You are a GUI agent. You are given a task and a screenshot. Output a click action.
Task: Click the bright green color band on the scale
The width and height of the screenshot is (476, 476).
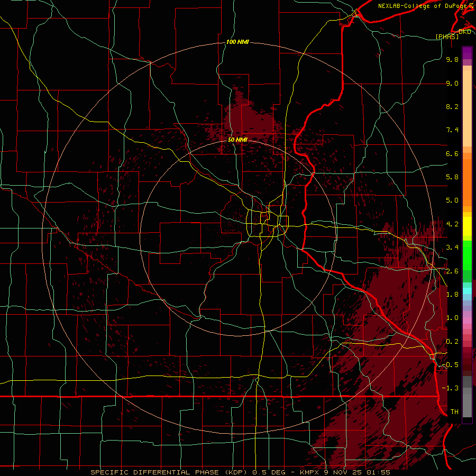click(467, 255)
